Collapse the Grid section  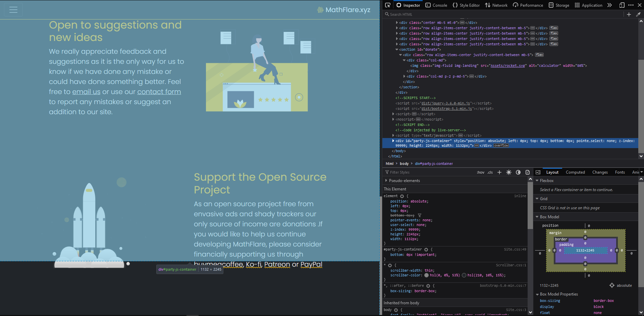(x=537, y=199)
